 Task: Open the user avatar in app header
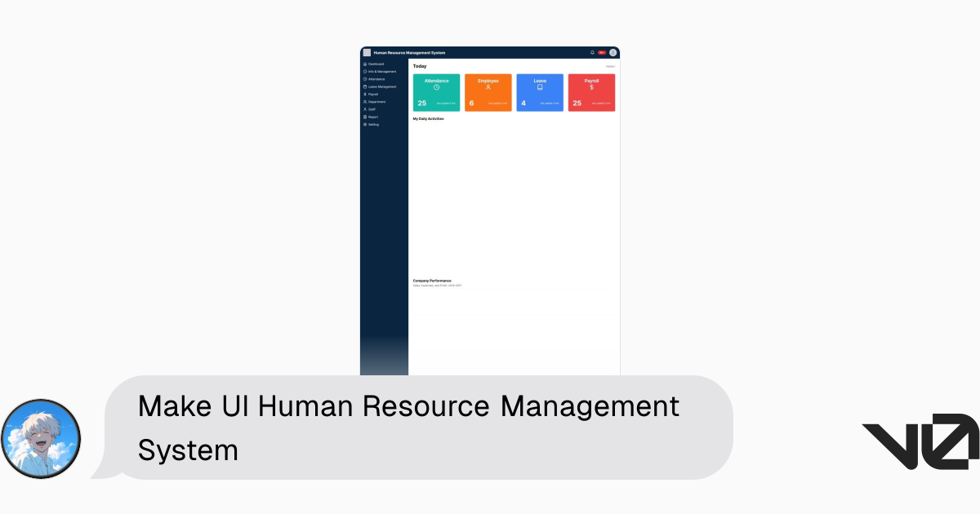coord(613,52)
